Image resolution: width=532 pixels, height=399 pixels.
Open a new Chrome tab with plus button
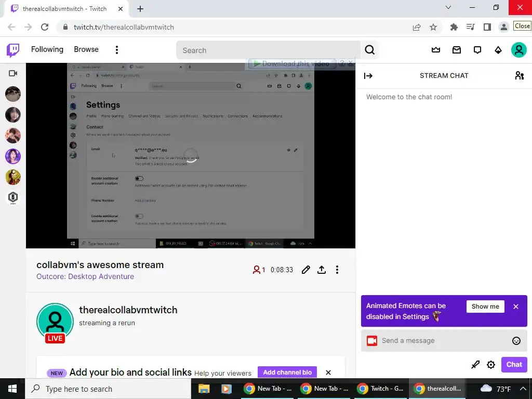click(x=140, y=9)
